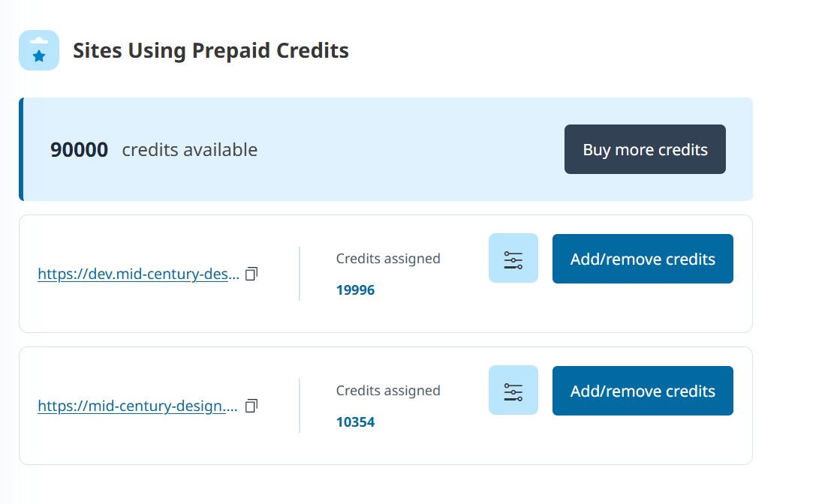
Task: Click the 90000 available credits number
Action: pyautogui.click(x=79, y=150)
